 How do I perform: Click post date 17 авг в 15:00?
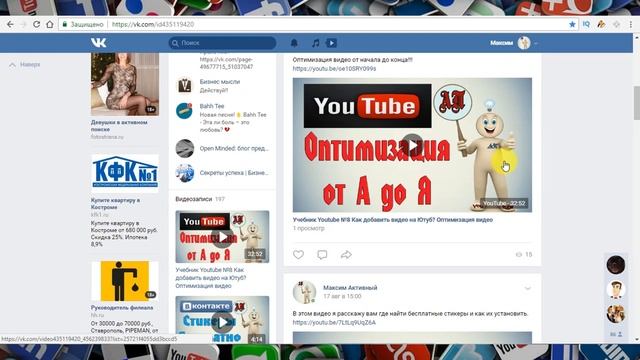(342, 296)
